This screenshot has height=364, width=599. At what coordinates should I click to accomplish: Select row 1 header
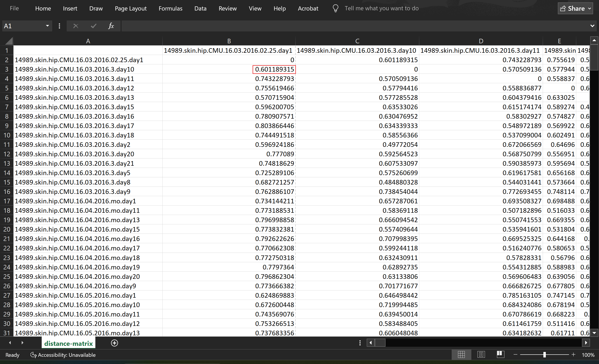pyautogui.click(x=7, y=50)
